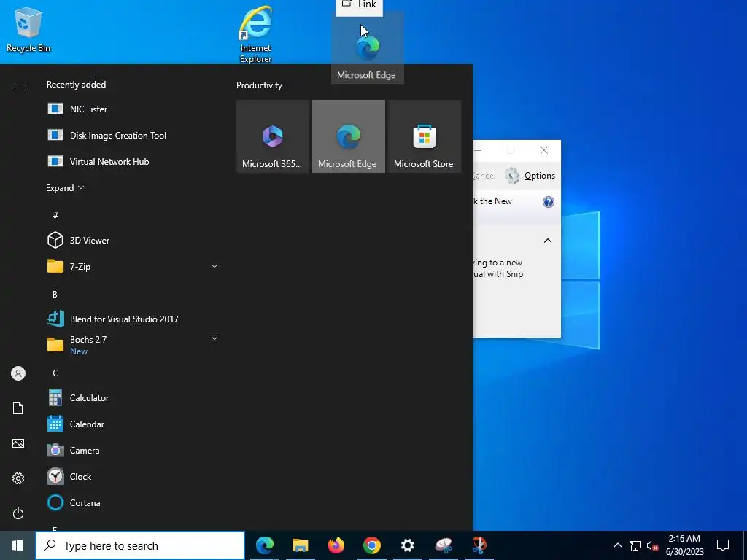The height and width of the screenshot is (560, 747).
Task: Open the Recycle Bin desktop icon
Action: coord(28,29)
